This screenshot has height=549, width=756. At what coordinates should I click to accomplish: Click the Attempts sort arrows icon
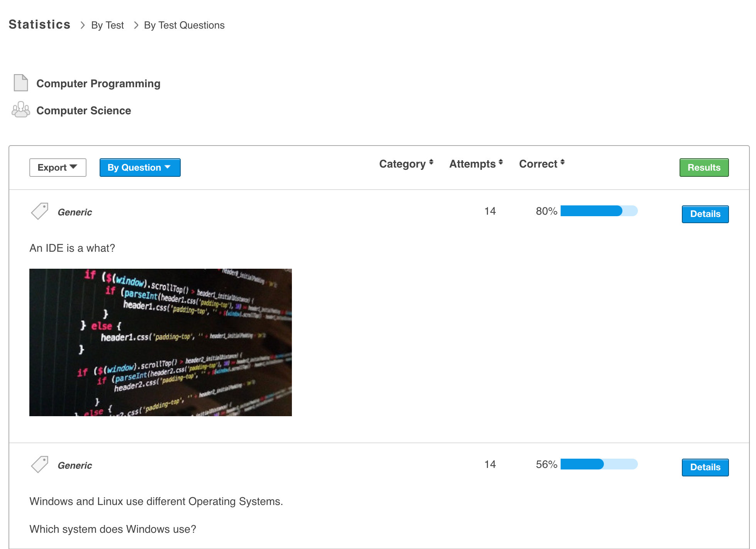501,163
